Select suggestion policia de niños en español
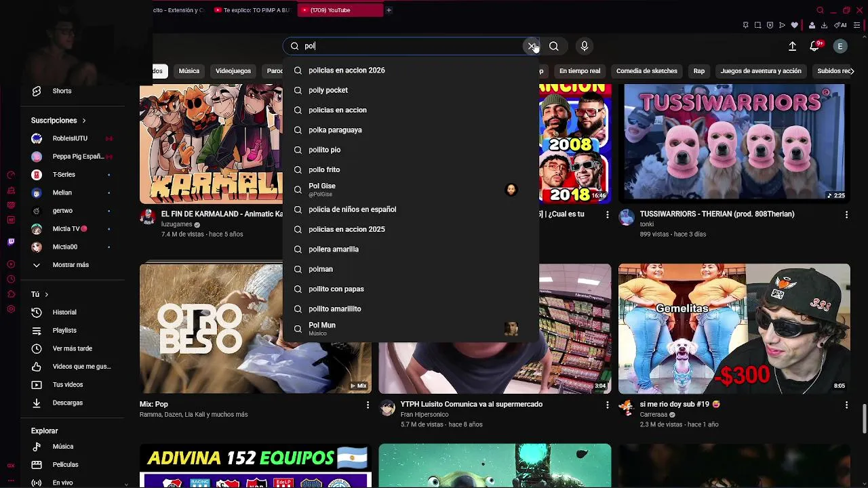Image resolution: width=868 pixels, height=488 pixels. [411, 209]
